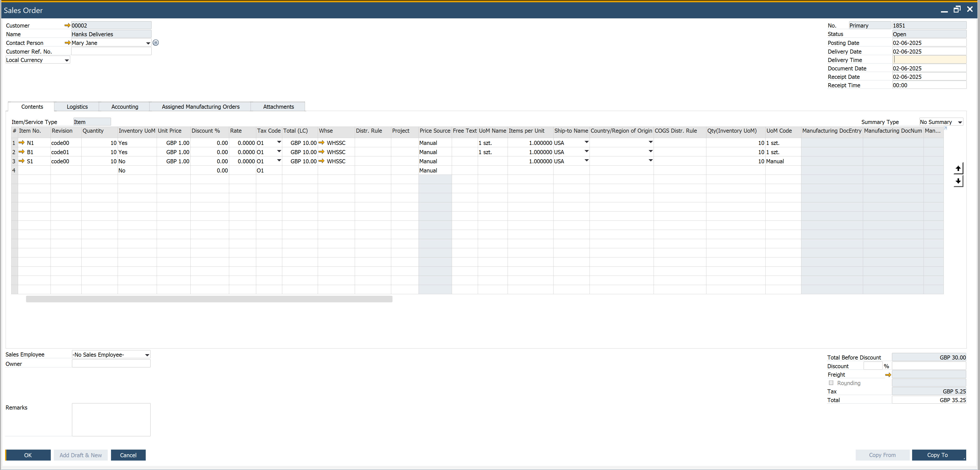Open the Summary Type dropdown

[x=960, y=122]
